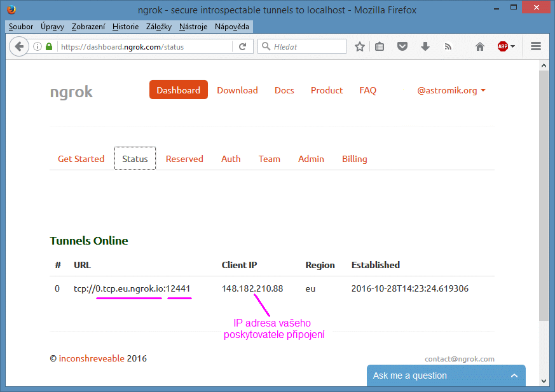Switch to the Auth tab
555x392 pixels.
point(231,159)
